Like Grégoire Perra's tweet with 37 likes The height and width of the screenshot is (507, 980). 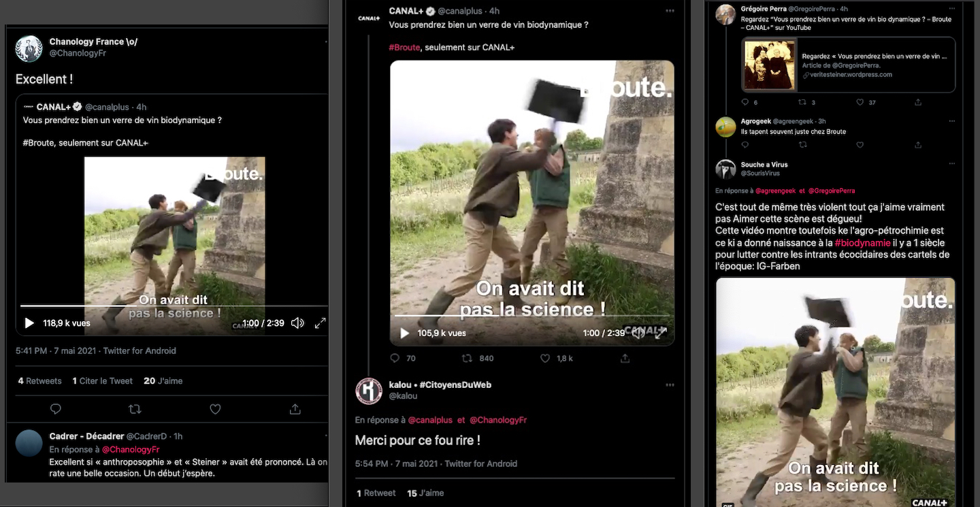point(860,103)
